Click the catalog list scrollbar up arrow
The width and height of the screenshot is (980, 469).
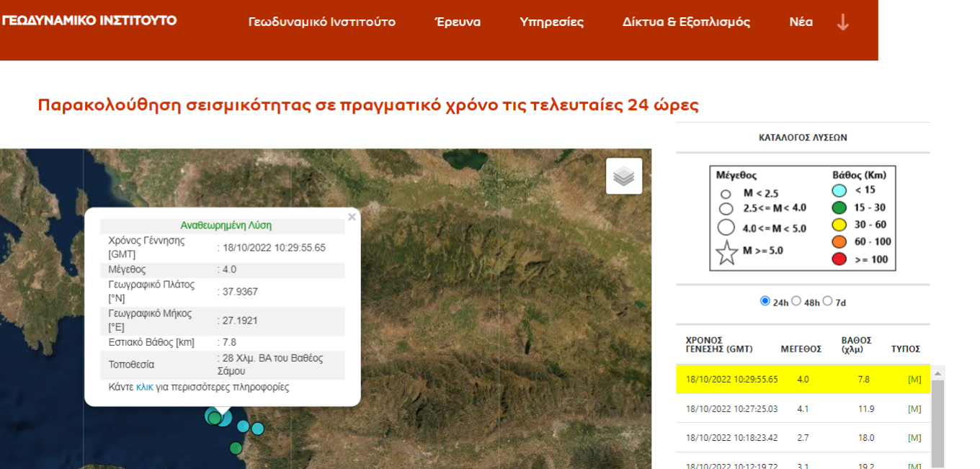click(937, 373)
